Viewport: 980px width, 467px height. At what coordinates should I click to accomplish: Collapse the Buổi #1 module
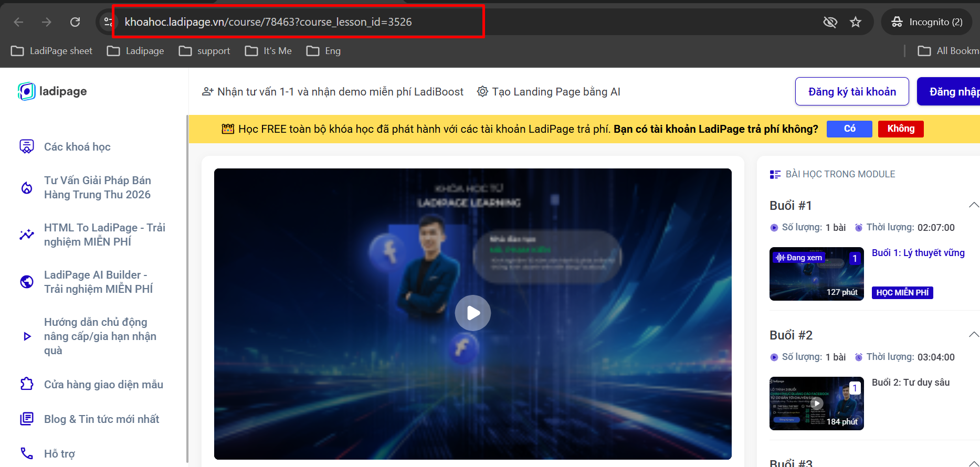click(974, 205)
